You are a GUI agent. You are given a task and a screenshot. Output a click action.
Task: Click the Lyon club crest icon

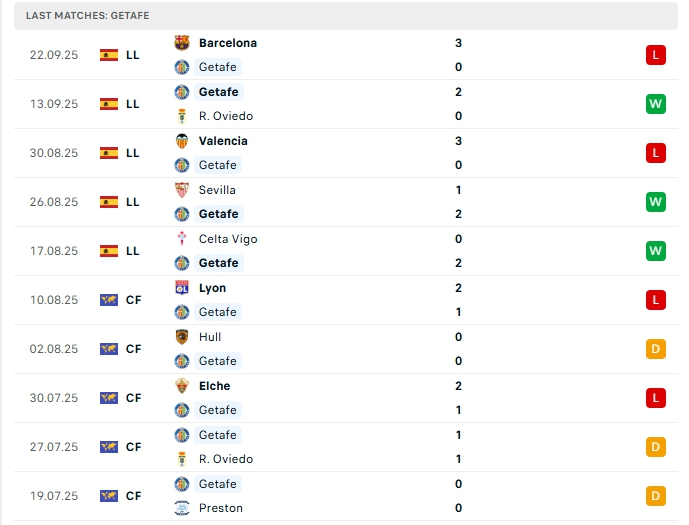click(182, 288)
